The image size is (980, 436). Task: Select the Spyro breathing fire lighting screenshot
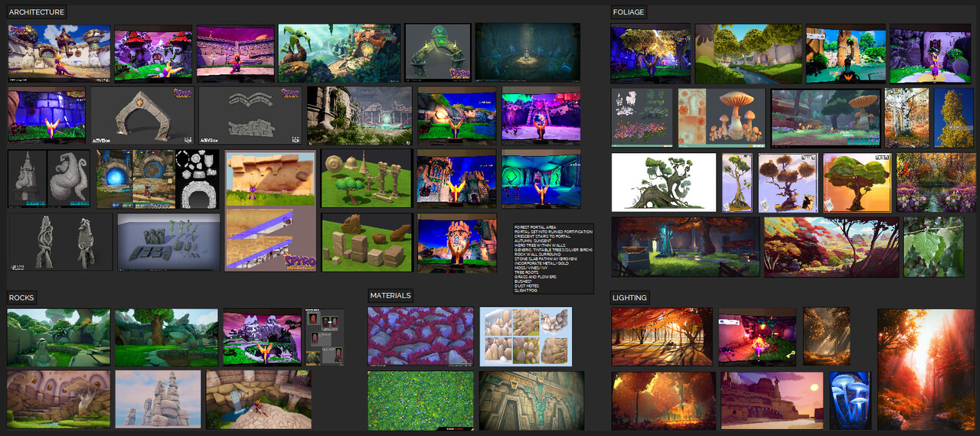click(758, 337)
